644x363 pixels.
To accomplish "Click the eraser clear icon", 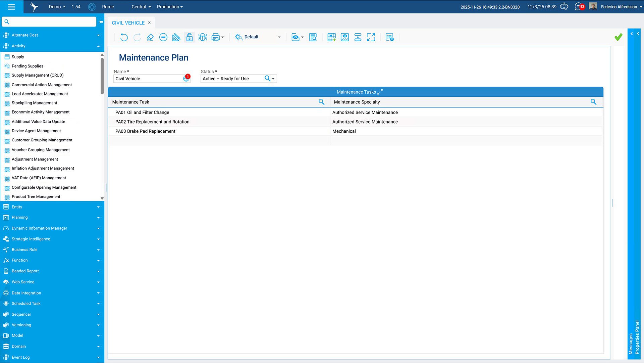I will [x=150, y=37].
